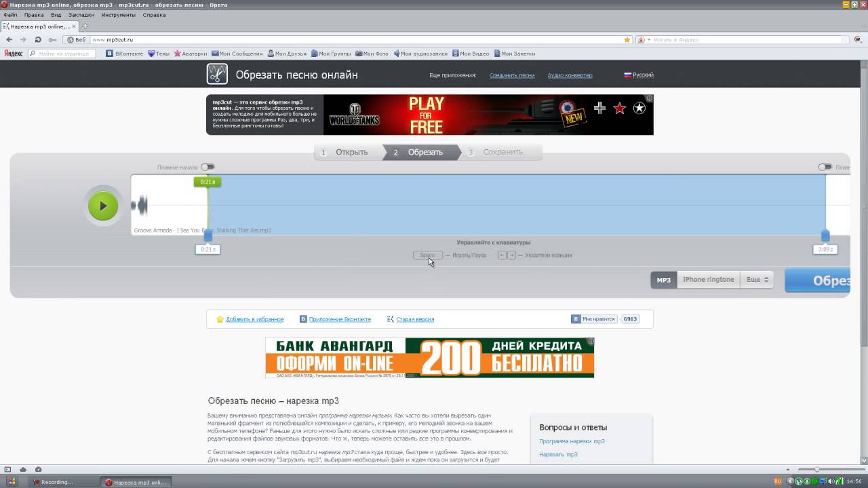
Task: Open the Мои Фото bookmark
Action: tap(372, 54)
